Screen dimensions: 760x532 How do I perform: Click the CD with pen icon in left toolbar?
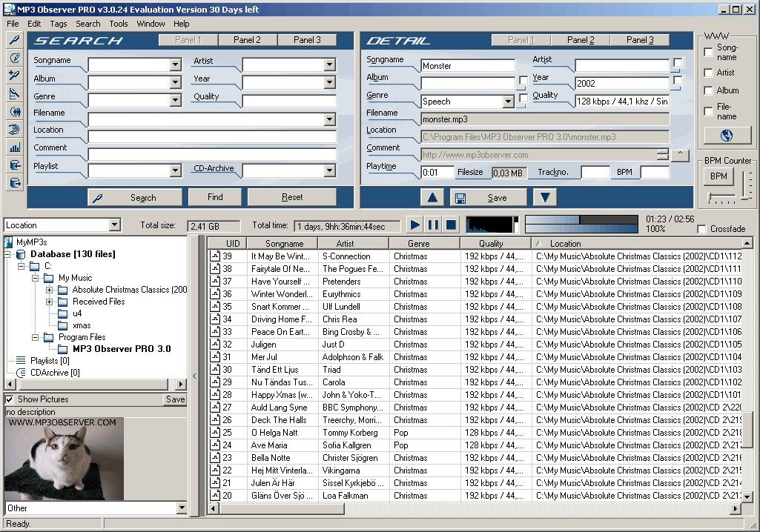pos(15,58)
